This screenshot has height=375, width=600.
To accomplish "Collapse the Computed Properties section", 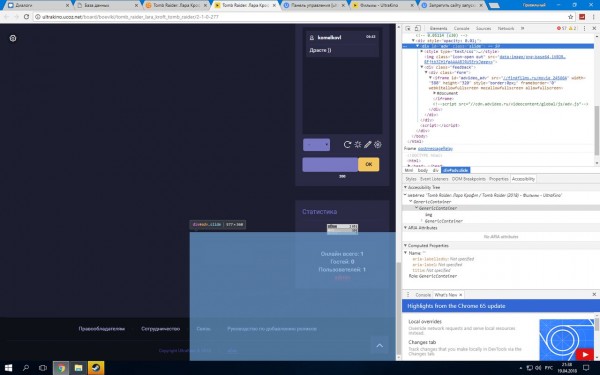I will 405,246.
